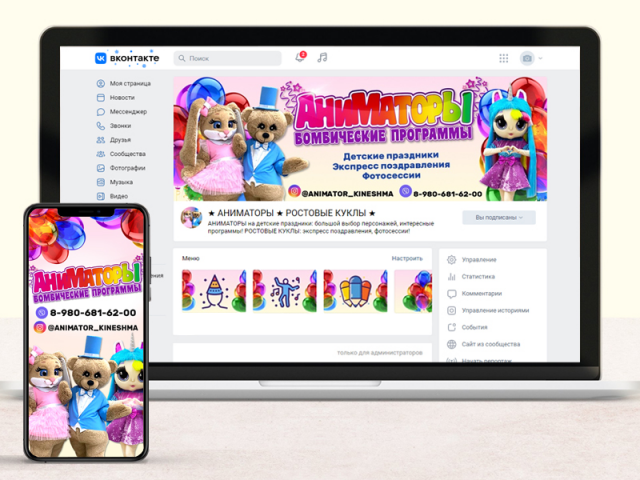Open the party hat menu thumbnail

point(214,291)
